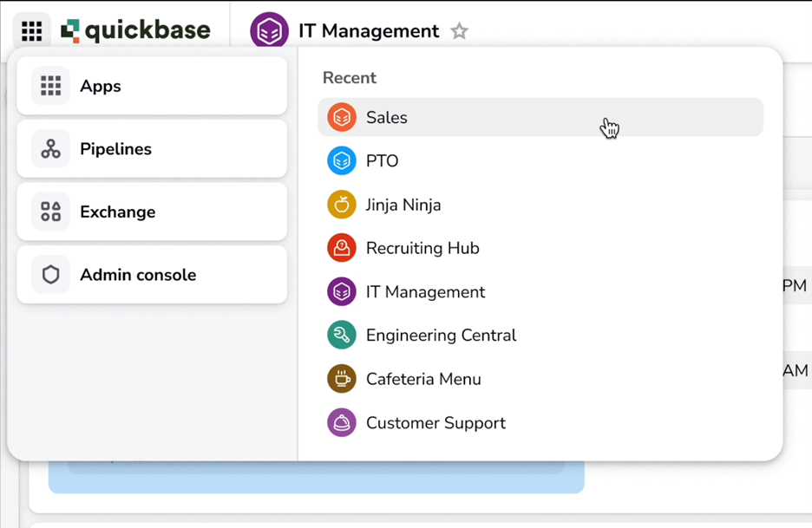Open the Admin console menu card
Viewport: 812px width, 528px height.
click(152, 274)
